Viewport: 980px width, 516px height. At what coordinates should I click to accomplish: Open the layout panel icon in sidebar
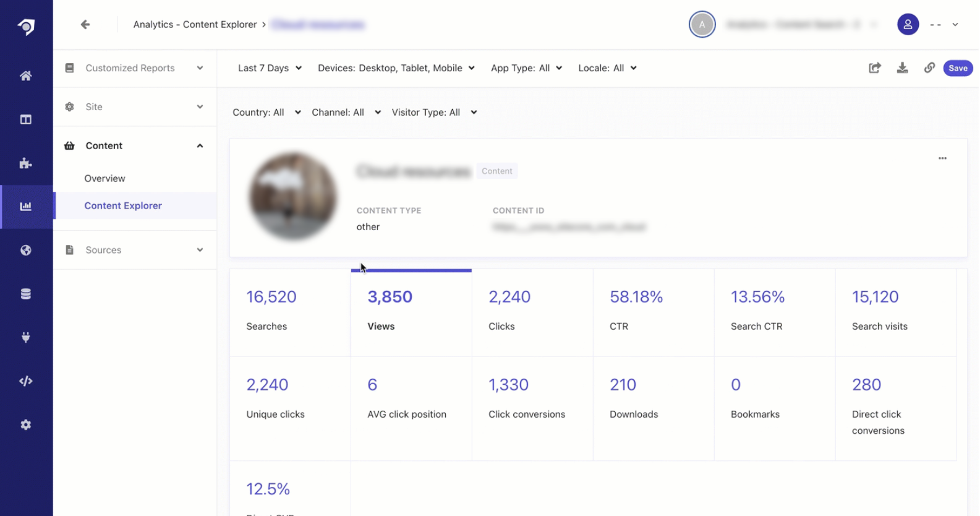point(26,119)
